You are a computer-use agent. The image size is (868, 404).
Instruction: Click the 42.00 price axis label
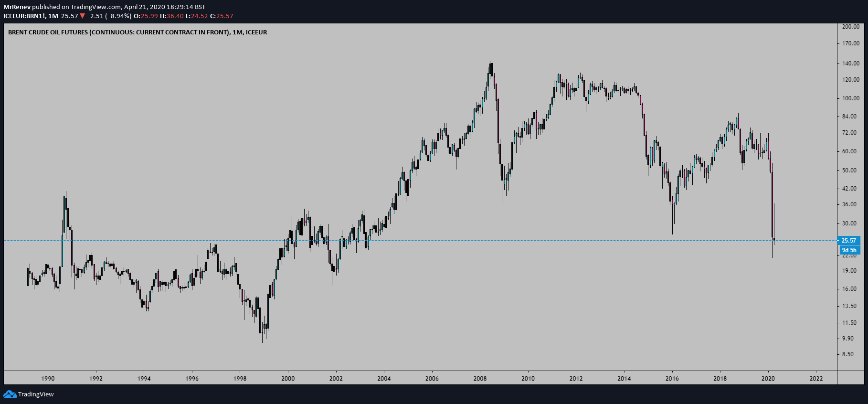point(849,189)
